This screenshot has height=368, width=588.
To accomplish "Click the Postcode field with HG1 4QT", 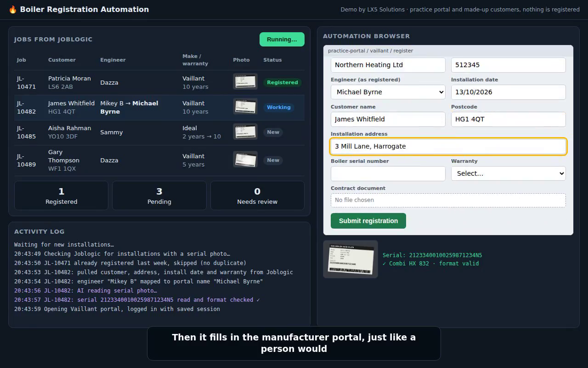I will 509,119.
